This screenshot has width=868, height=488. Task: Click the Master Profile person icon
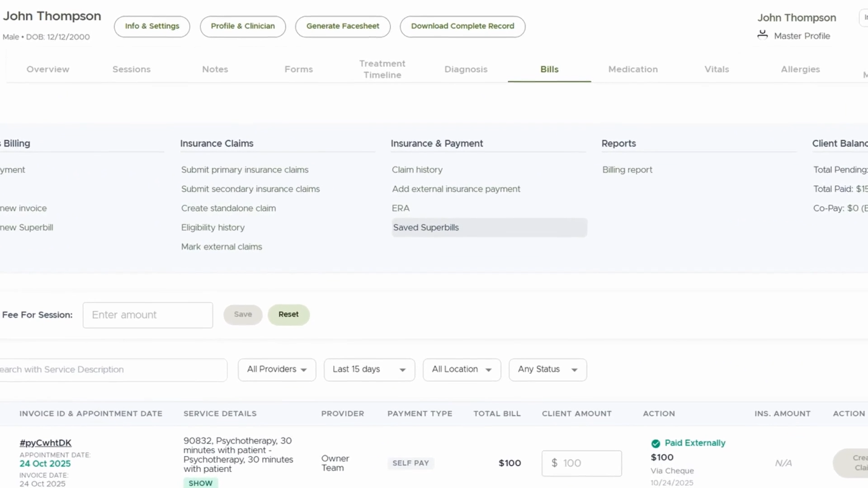pyautogui.click(x=763, y=35)
